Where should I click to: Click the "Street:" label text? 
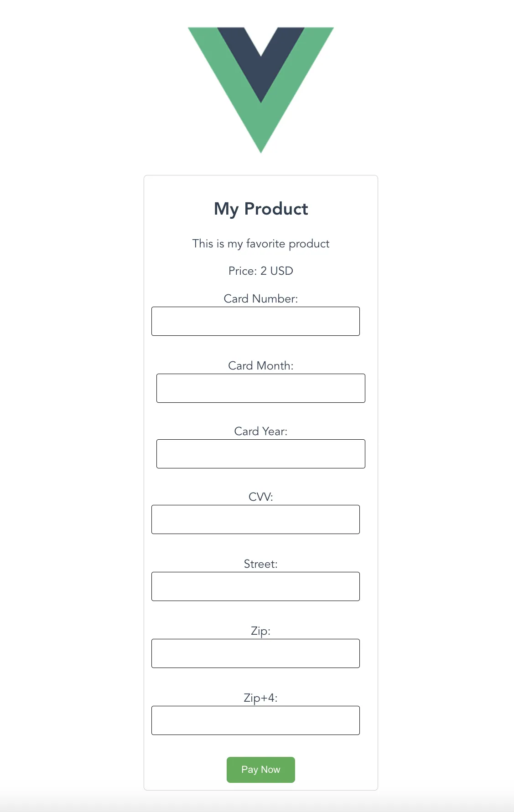coord(261,564)
